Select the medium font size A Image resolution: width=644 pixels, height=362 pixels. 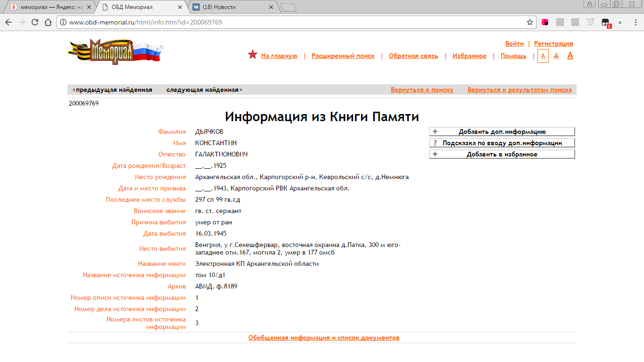point(556,56)
